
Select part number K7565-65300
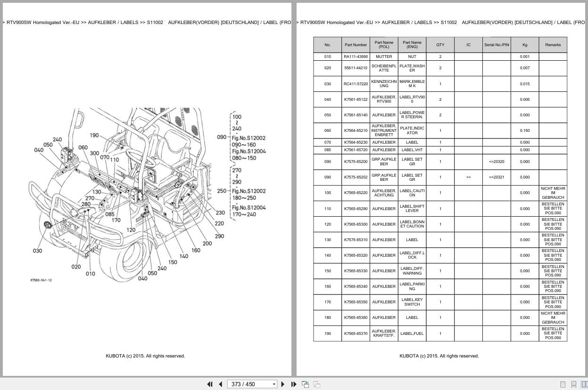356,224
